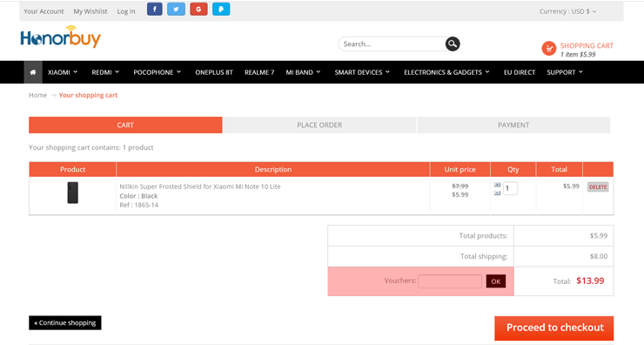The image size is (644, 345).
Task: Click the Home breadcrumb link
Action: coord(37,95)
